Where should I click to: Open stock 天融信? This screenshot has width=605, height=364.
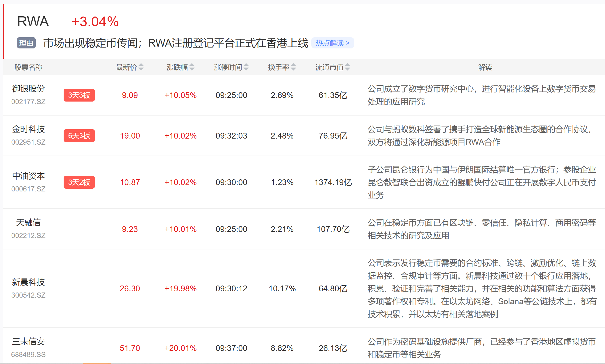[x=28, y=222]
